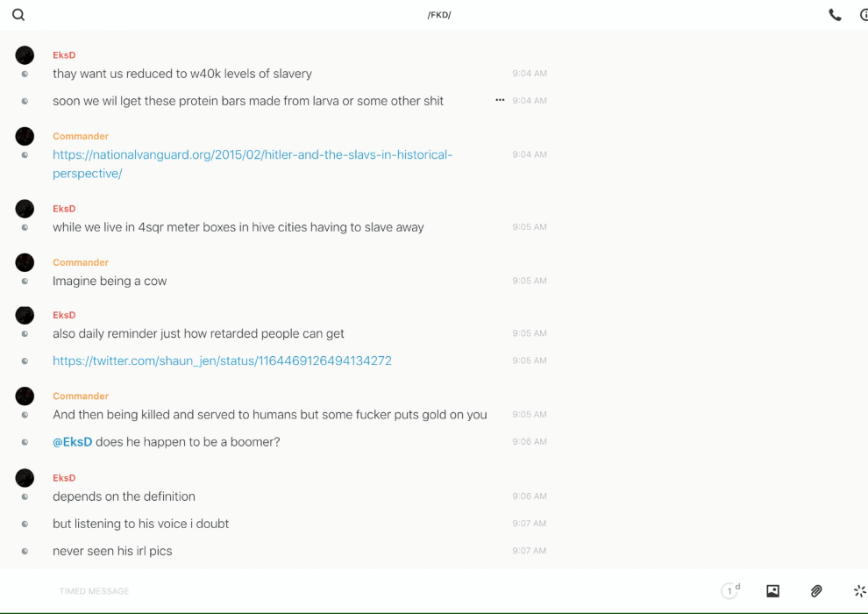Send a ping with the starburst icon
Screen dimensions: 868x614
859,591
